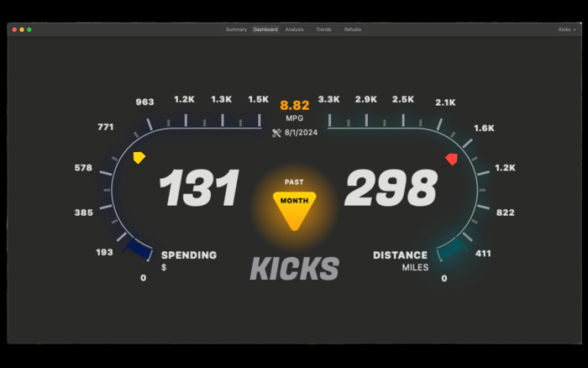588x368 pixels.
Task: Click the service wrench icon beside 8/1/2024
Action: 276,133
